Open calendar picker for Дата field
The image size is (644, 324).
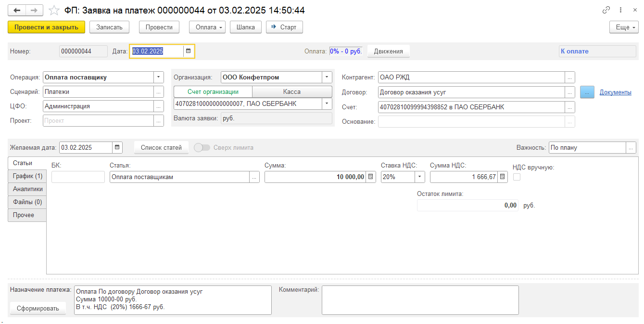(189, 51)
